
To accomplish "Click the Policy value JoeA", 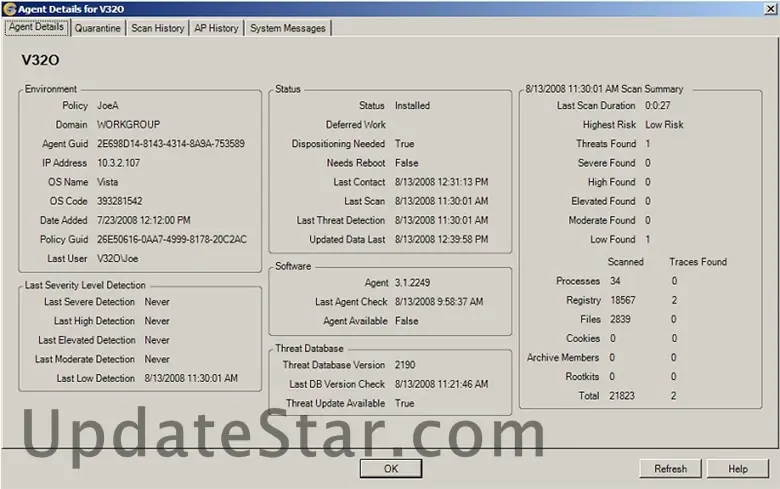I will coord(107,105).
